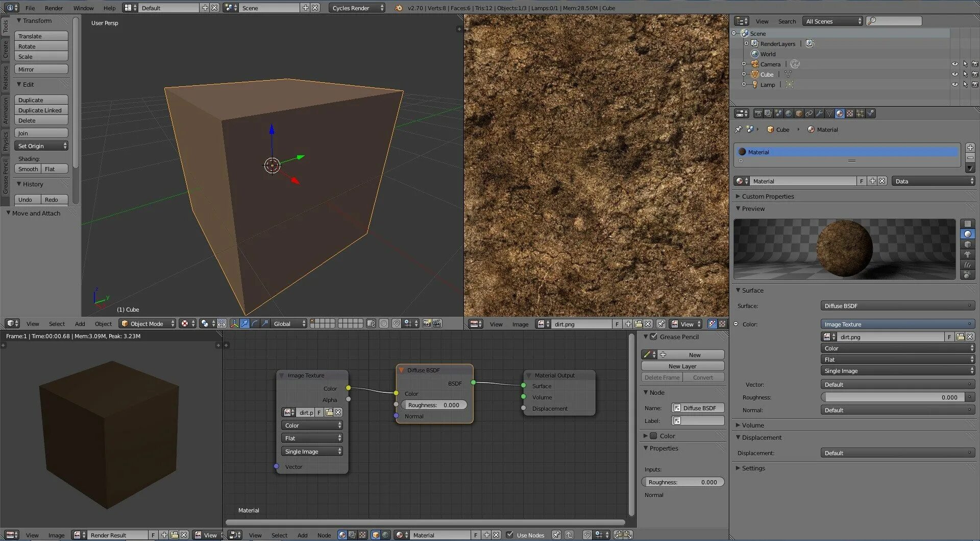Select sphere preview shape in Preview panel

point(967,234)
